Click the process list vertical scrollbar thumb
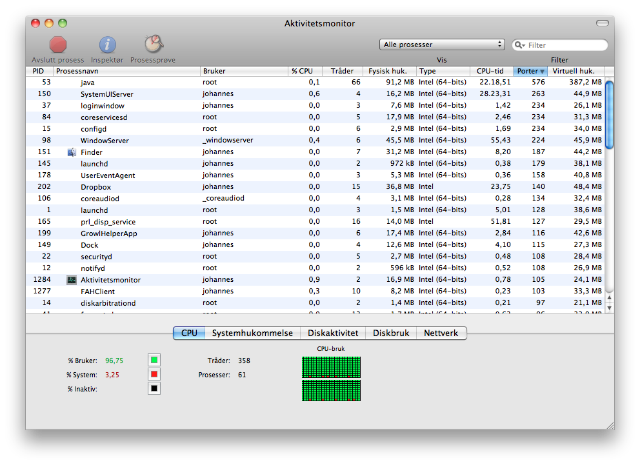 [609, 116]
